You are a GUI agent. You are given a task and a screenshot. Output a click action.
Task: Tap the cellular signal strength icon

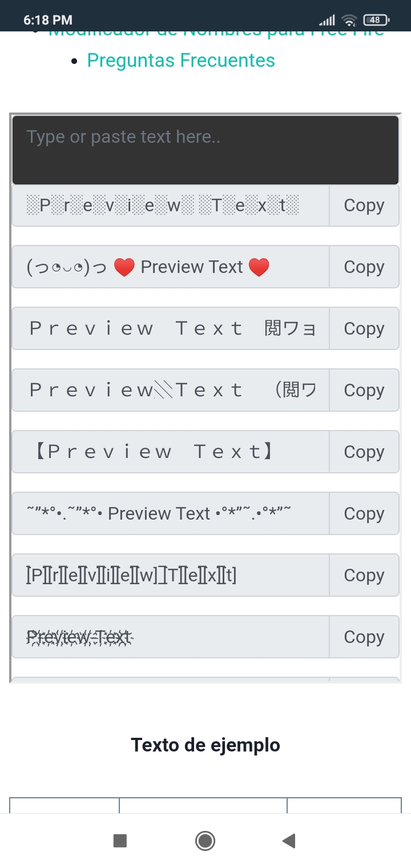pos(327,21)
